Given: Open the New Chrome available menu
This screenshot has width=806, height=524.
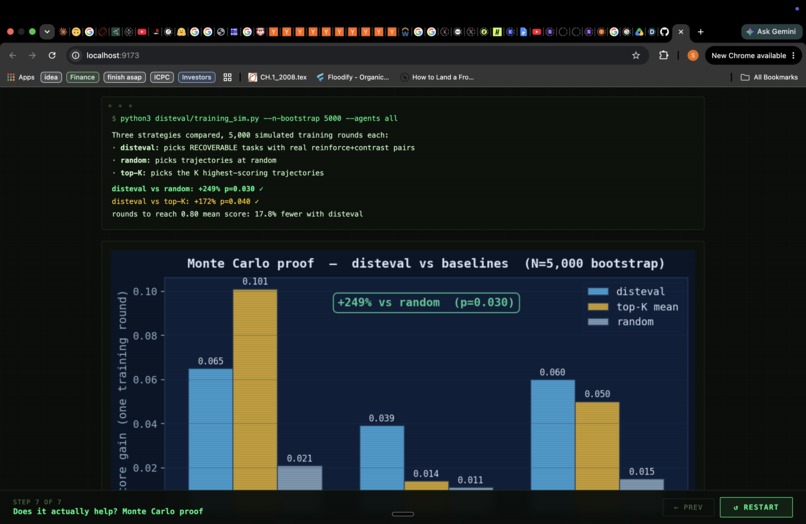Looking at the screenshot, I should [753, 56].
